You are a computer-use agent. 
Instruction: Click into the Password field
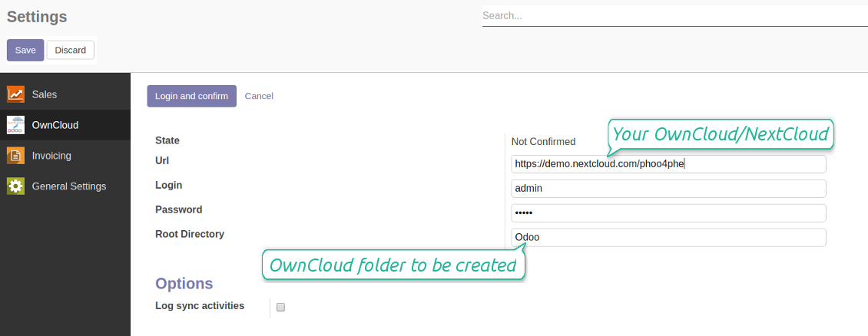(669, 212)
